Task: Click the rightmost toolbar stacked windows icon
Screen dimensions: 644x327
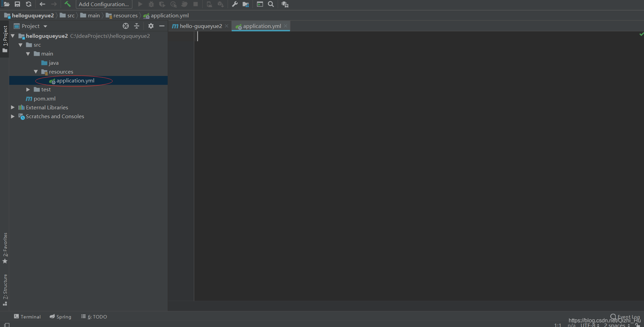Action: click(x=285, y=4)
